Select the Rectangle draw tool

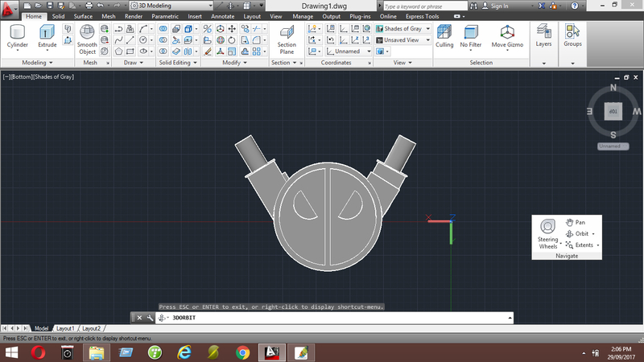130,51
